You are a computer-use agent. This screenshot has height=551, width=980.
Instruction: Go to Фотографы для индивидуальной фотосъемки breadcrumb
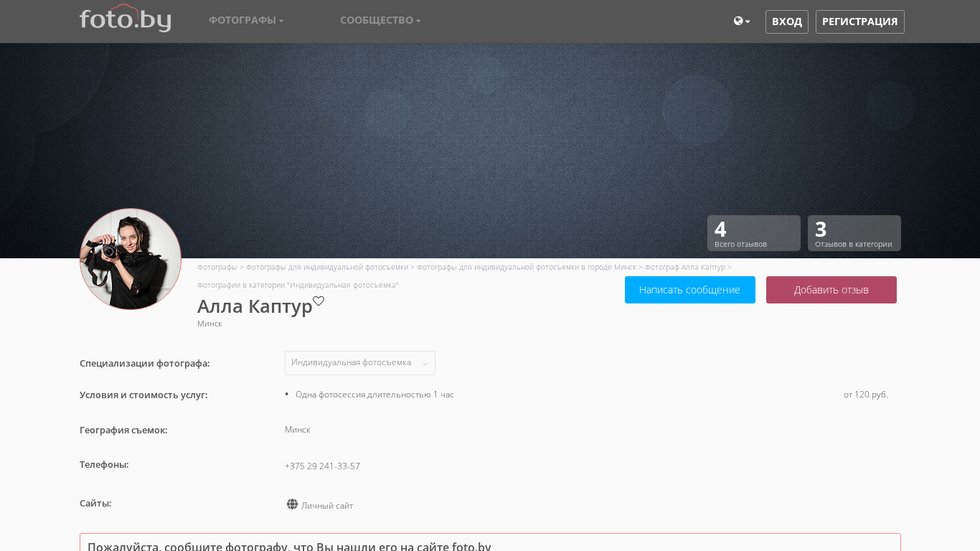tap(326, 267)
